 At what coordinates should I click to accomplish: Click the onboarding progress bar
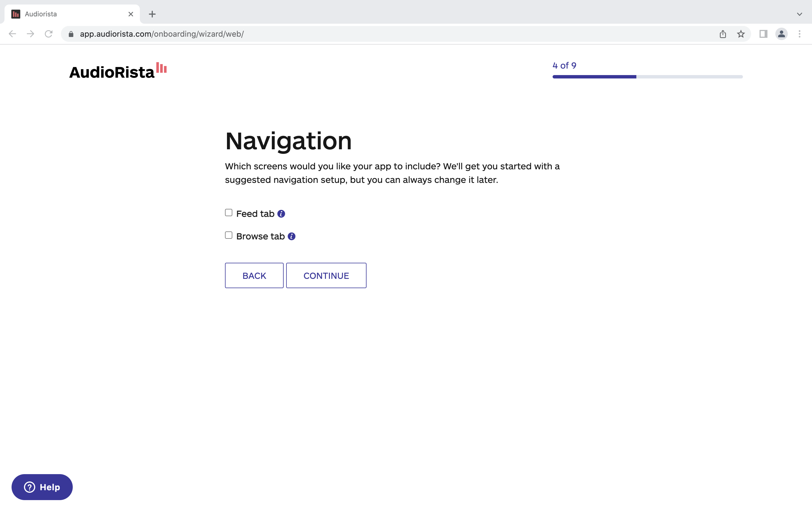[x=648, y=77]
